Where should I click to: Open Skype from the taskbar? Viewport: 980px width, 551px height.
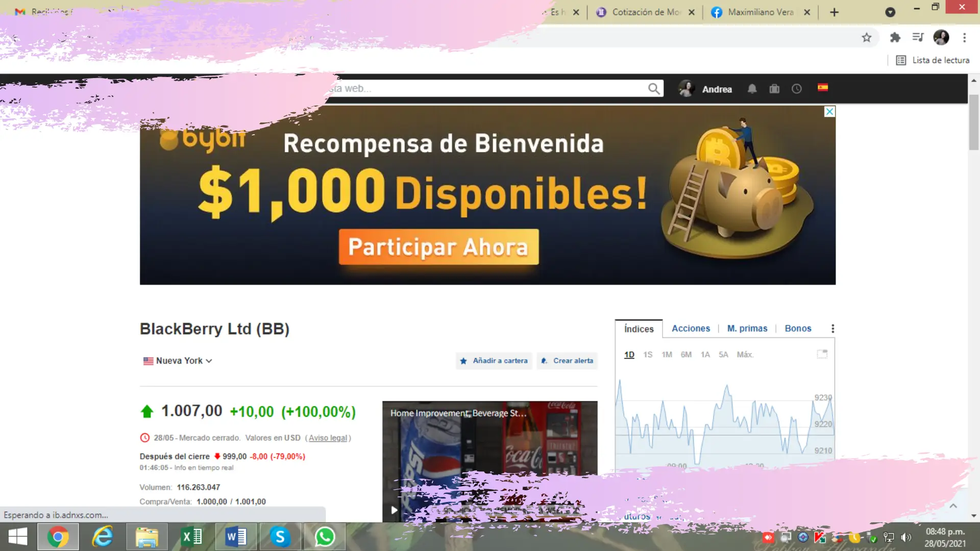(x=280, y=537)
